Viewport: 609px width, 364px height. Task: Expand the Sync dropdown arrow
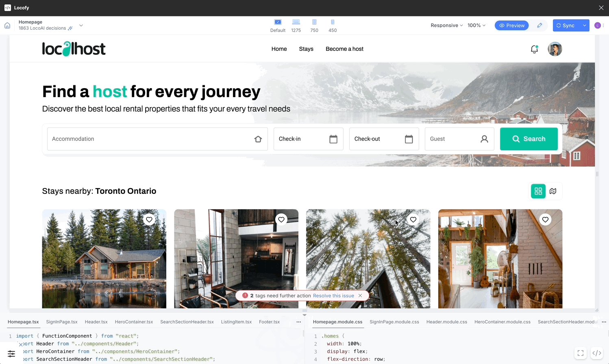coord(585,25)
